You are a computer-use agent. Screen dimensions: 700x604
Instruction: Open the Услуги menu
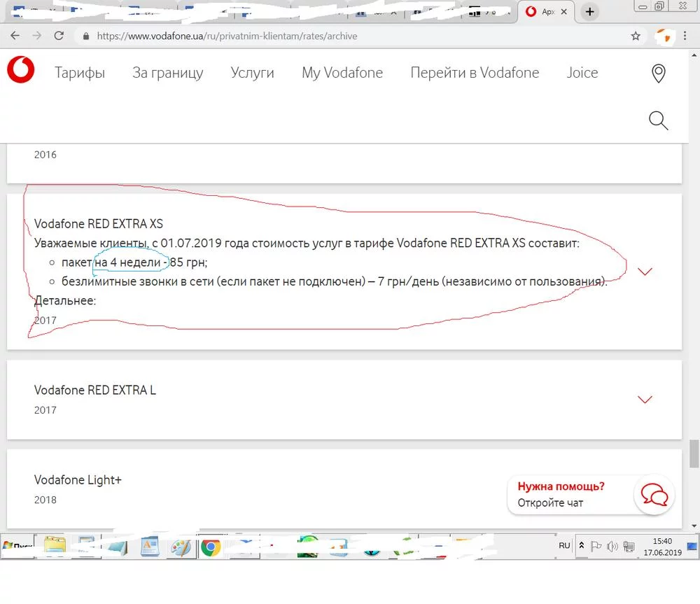(x=252, y=72)
